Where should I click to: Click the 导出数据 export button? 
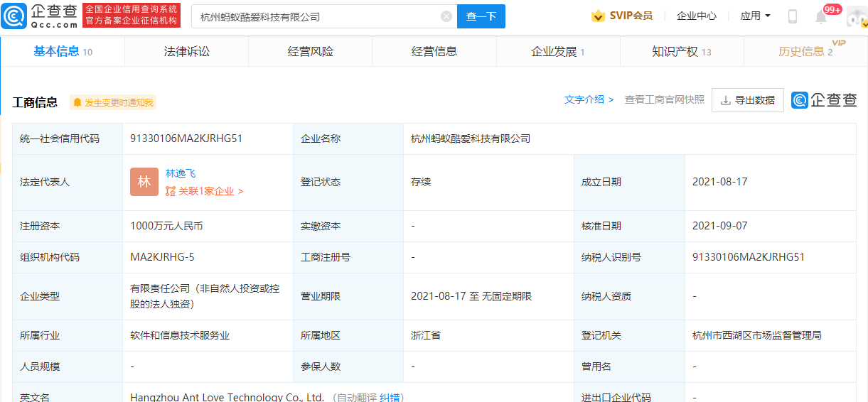click(x=748, y=100)
